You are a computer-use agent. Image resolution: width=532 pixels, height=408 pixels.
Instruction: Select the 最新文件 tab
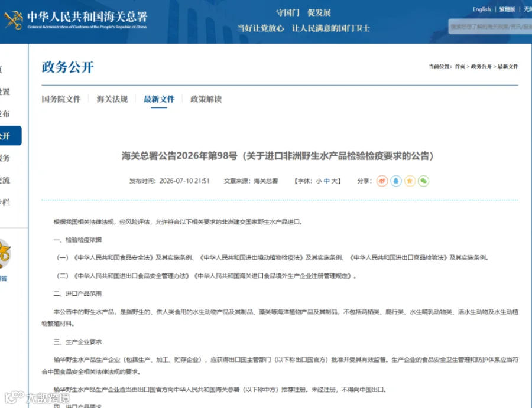[159, 99]
